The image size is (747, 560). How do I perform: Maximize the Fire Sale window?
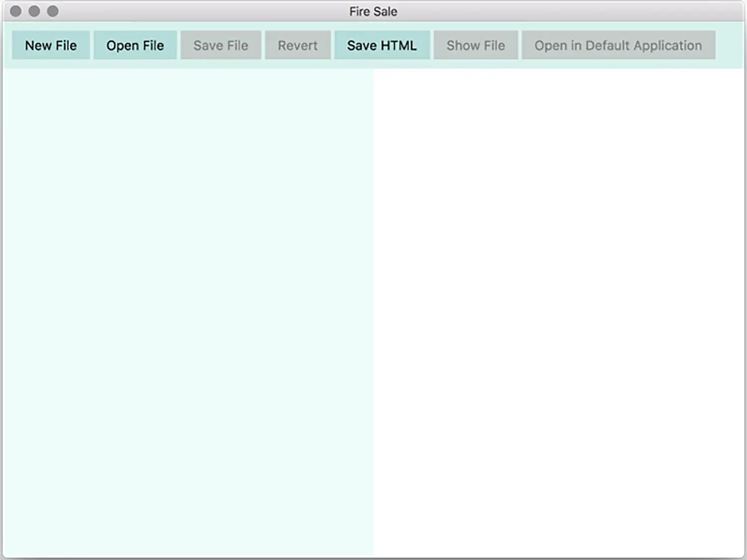[x=53, y=11]
